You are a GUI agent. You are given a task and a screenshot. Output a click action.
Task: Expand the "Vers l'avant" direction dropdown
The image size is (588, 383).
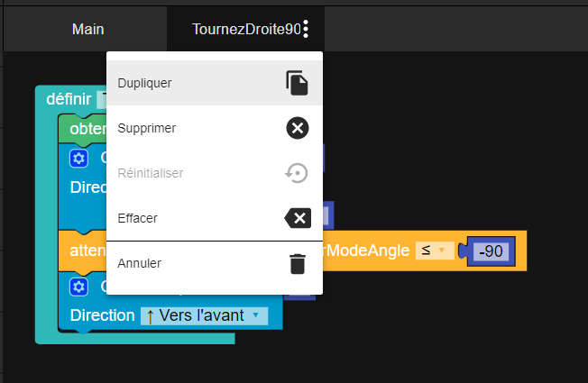tap(205, 315)
